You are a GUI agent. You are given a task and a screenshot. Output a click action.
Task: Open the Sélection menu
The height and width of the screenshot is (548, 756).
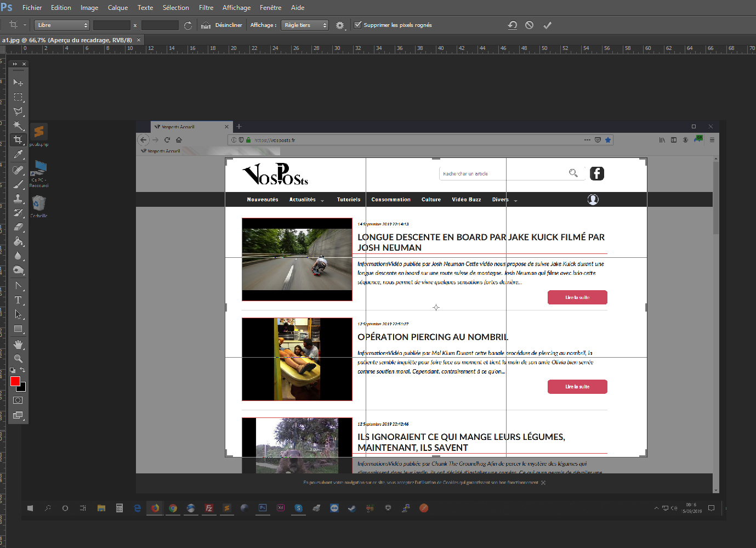click(176, 8)
